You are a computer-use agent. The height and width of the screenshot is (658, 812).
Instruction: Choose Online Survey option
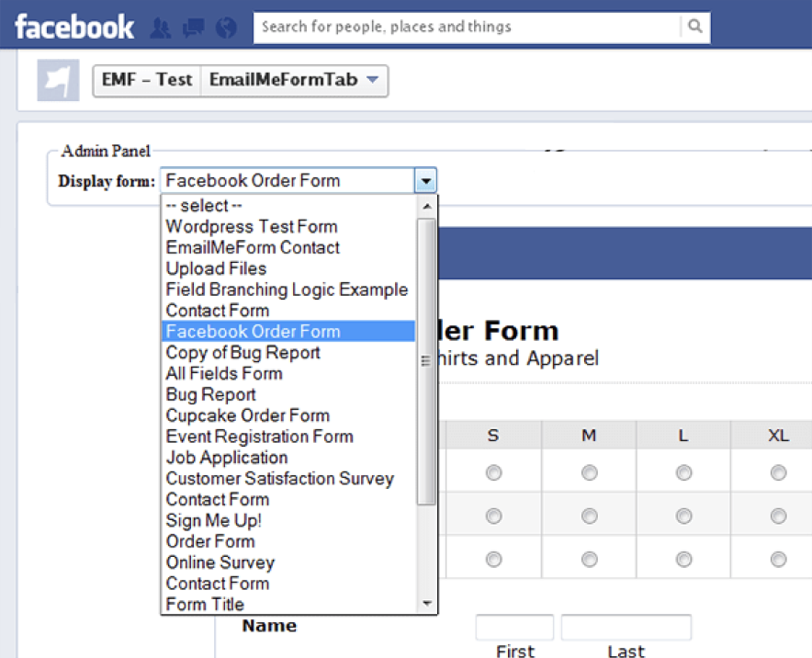pyautogui.click(x=288, y=562)
